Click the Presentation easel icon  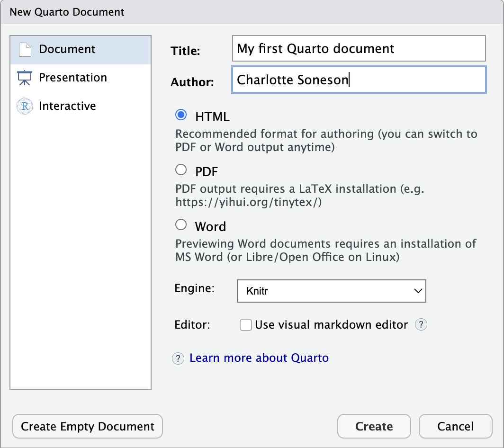click(25, 78)
